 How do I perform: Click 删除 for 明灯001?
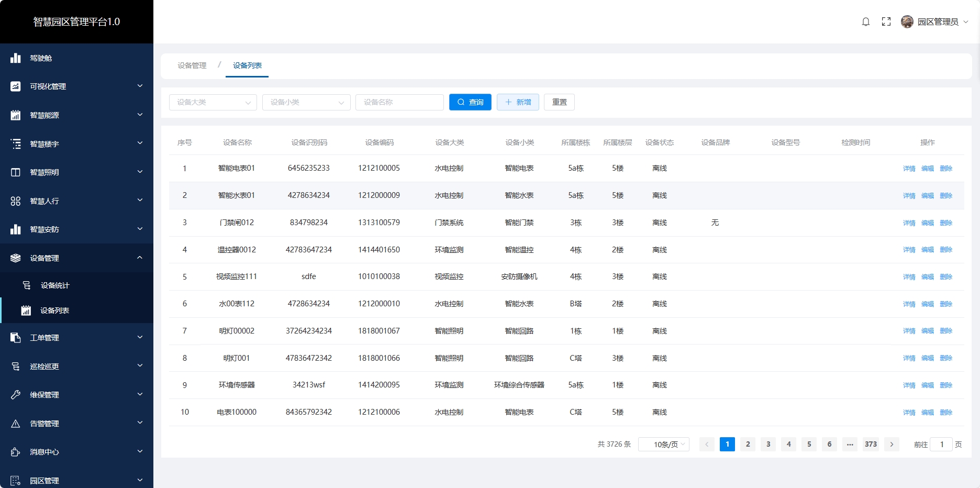click(x=946, y=358)
